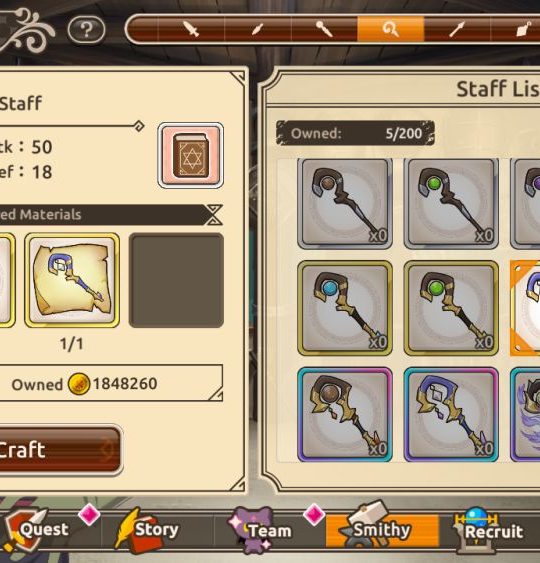Select the purple-framed staff with blue crest

[x=451, y=414]
